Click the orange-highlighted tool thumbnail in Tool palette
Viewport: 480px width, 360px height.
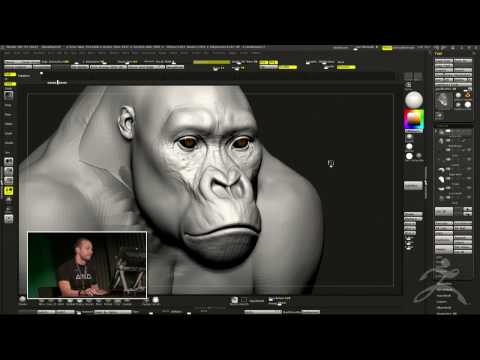(468, 96)
